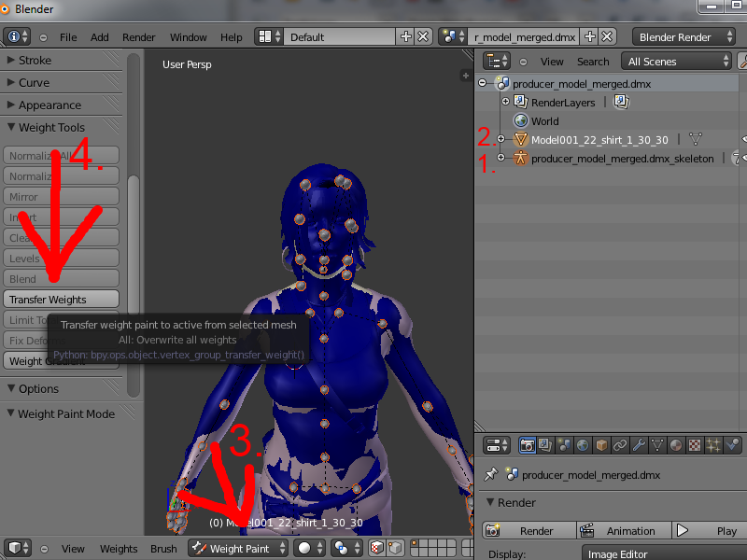Click the mesh data triangle icon beside Model001_22_shirt

tap(696, 139)
